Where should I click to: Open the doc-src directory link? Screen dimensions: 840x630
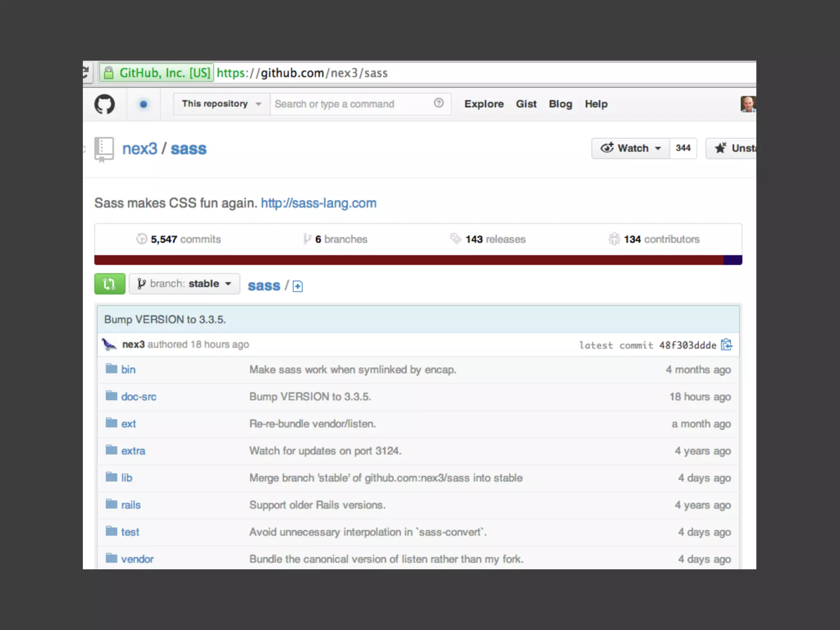(x=139, y=397)
